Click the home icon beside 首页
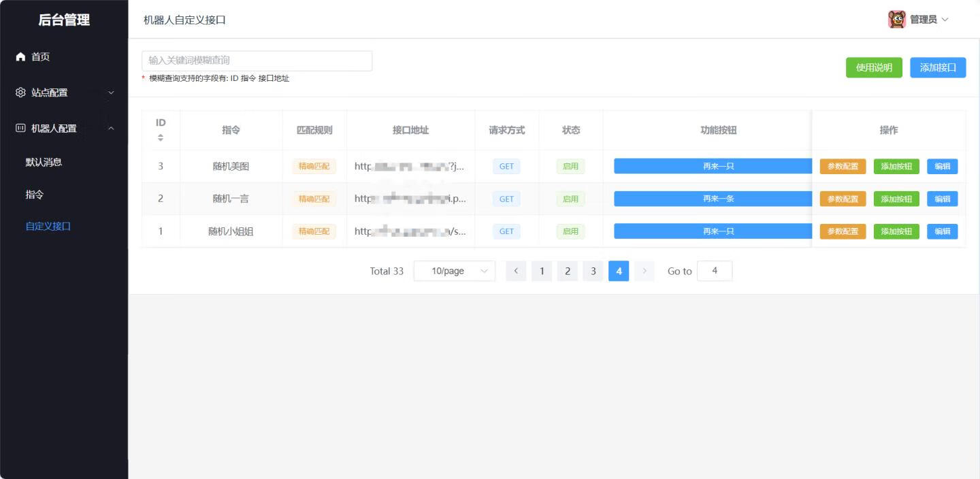980x479 pixels. (x=20, y=56)
